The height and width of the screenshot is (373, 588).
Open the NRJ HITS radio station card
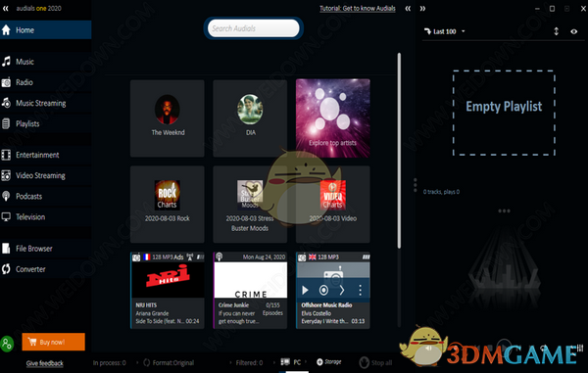click(x=168, y=290)
